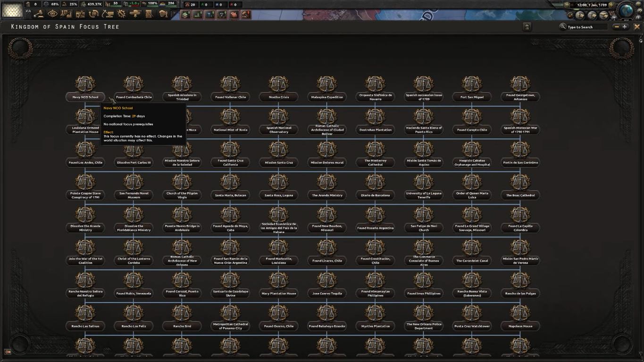Open the red-alert gavel notification icon
Image resolution: width=644 pixels, height=362 pixels.
[245, 15]
